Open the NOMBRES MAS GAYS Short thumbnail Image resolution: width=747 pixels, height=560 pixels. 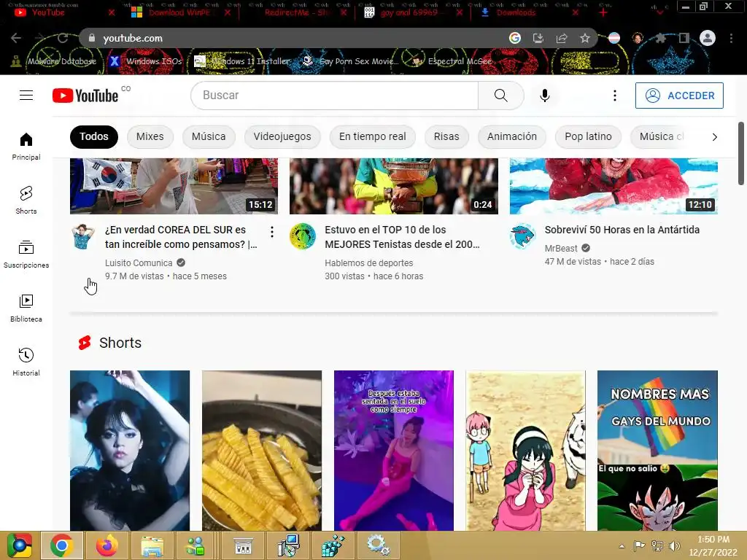click(657, 451)
